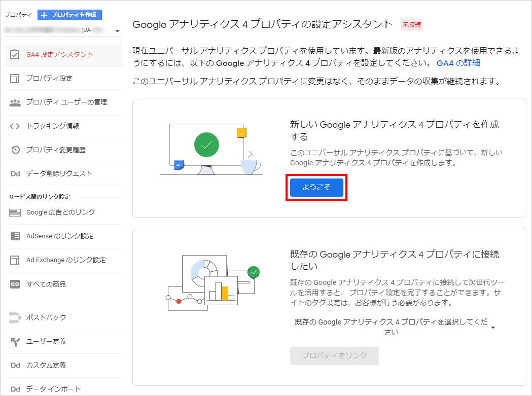
Task: Click the page title 設定アシスタント heading
Action: 262,24
